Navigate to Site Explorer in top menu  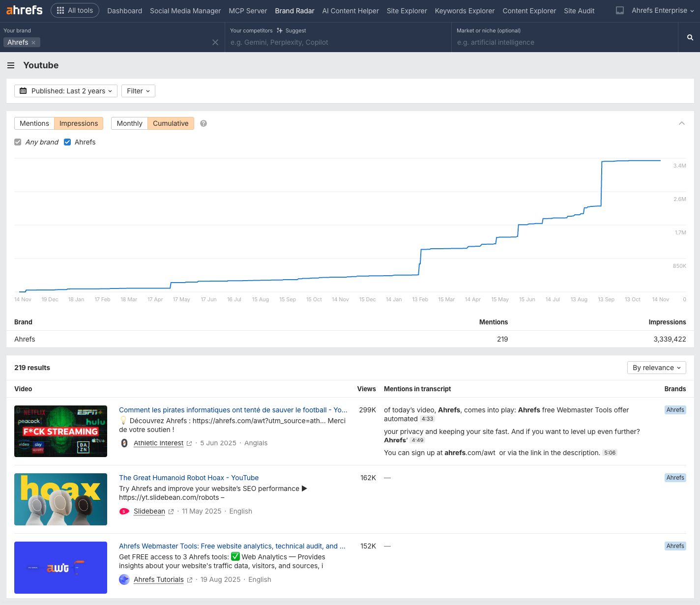407,11
